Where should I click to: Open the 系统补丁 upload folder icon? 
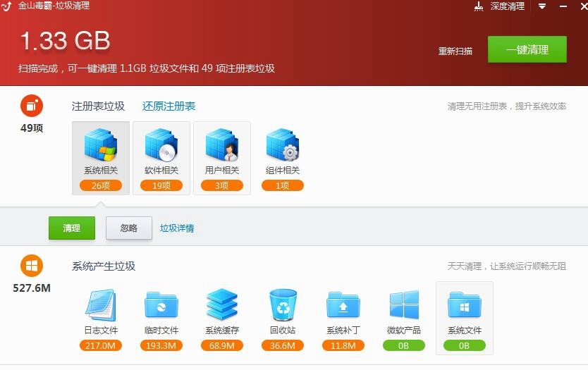(343, 304)
